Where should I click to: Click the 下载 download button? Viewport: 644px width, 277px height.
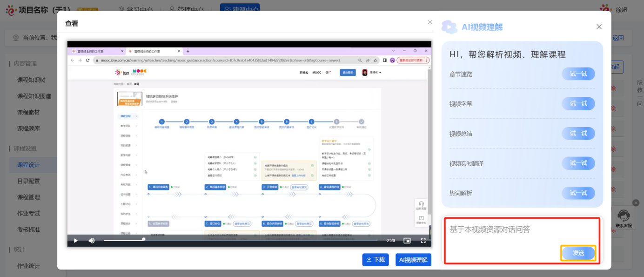tap(376, 260)
